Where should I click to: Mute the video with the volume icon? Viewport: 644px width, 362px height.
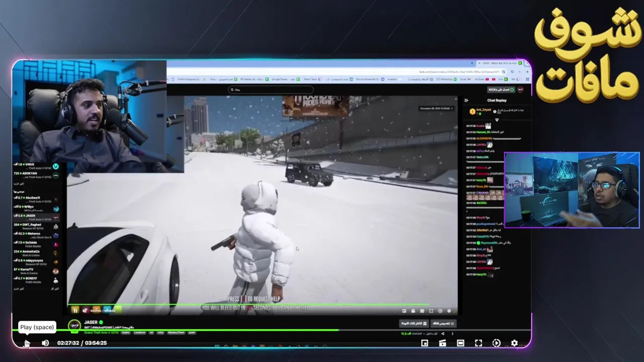point(45,343)
